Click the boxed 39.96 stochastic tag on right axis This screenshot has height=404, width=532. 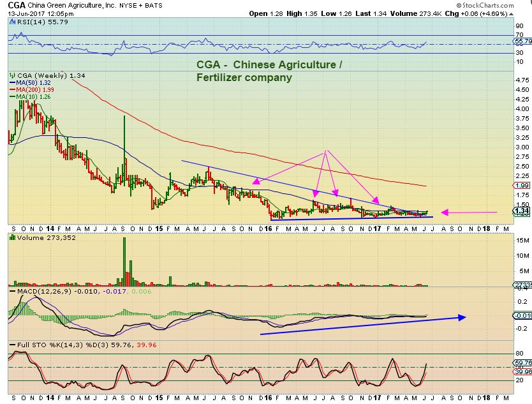[523, 371]
